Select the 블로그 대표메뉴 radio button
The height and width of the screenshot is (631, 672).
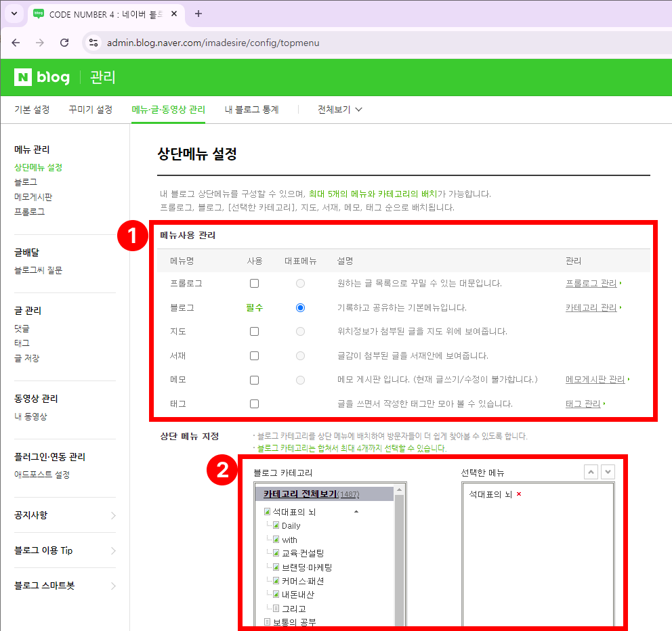(300, 307)
